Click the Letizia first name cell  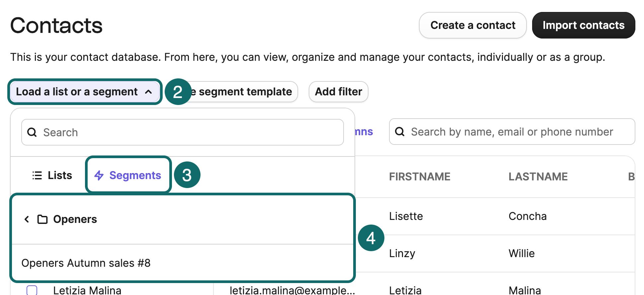(x=405, y=290)
